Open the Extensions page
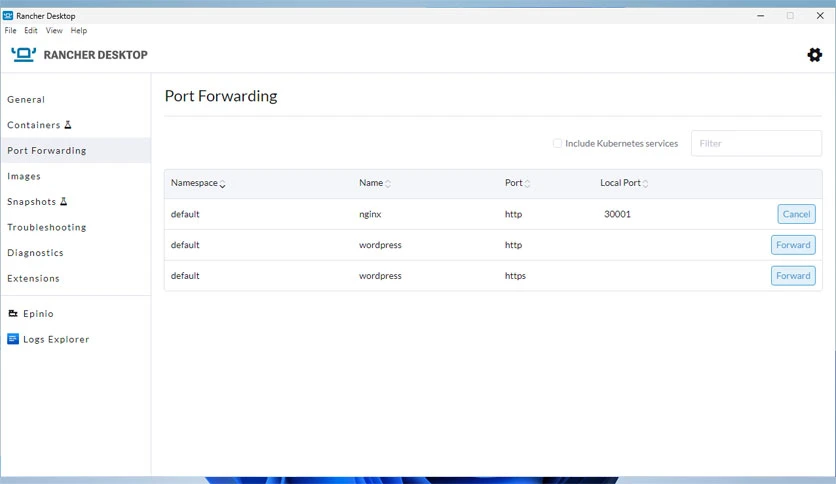The width and height of the screenshot is (836, 484). click(76, 278)
